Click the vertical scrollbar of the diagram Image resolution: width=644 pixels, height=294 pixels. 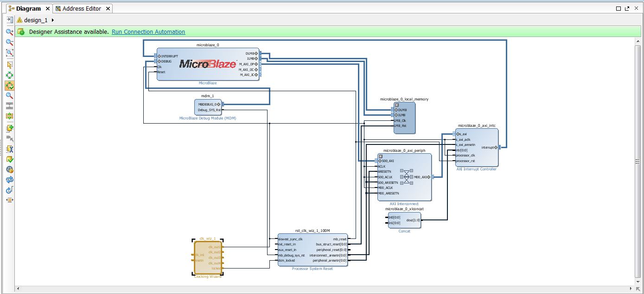tap(638, 161)
